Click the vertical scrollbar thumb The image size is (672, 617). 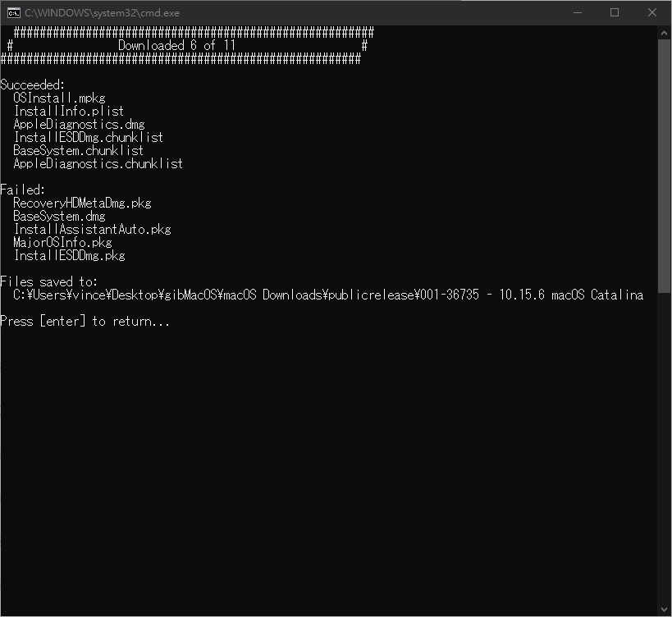click(665, 164)
